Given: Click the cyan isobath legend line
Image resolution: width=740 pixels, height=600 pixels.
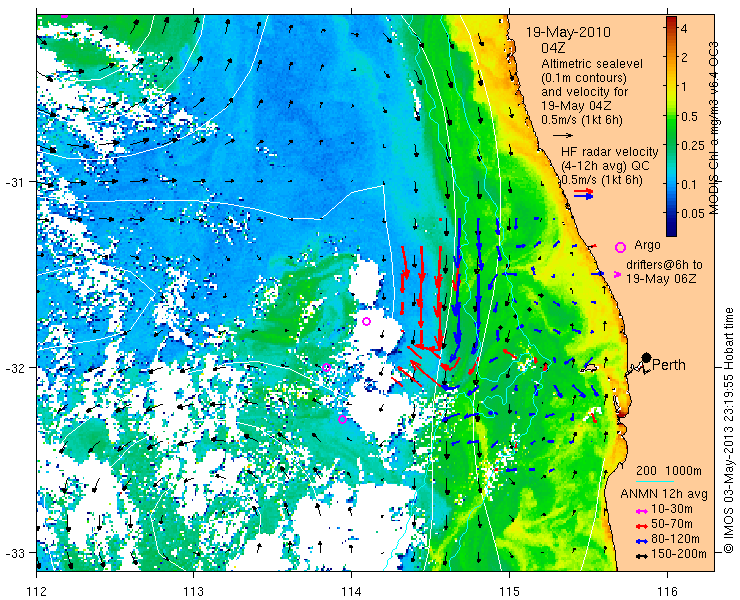Looking at the screenshot, I should coord(655,482).
